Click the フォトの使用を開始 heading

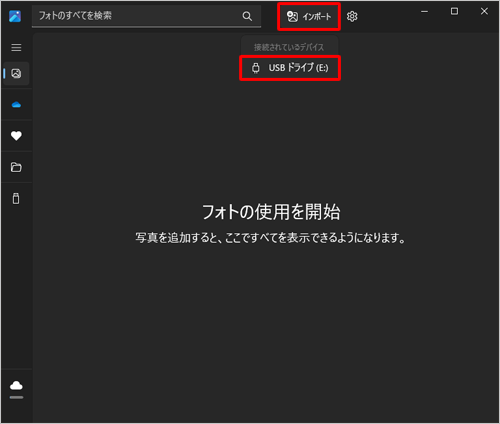[x=271, y=212]
